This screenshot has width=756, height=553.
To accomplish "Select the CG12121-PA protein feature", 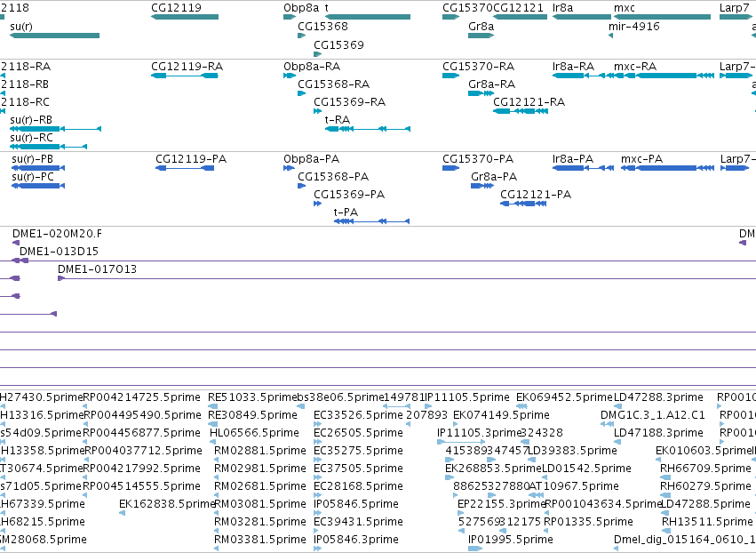I will [523, 204].
